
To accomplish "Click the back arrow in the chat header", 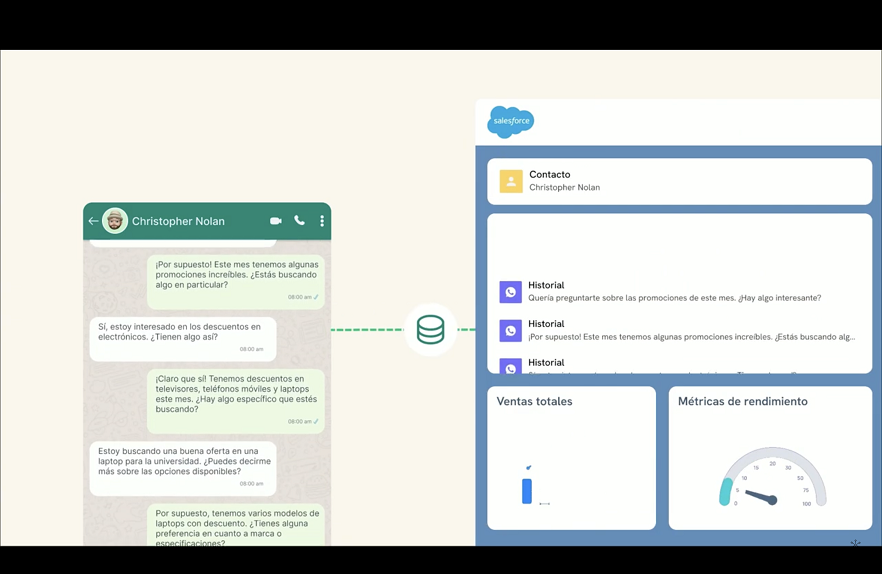I will 93,221.
